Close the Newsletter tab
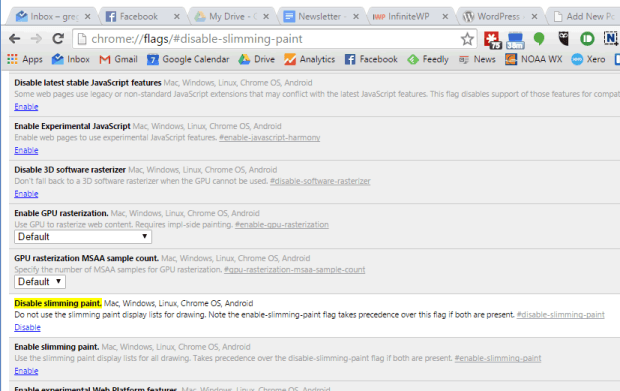 tap(356, 17)
